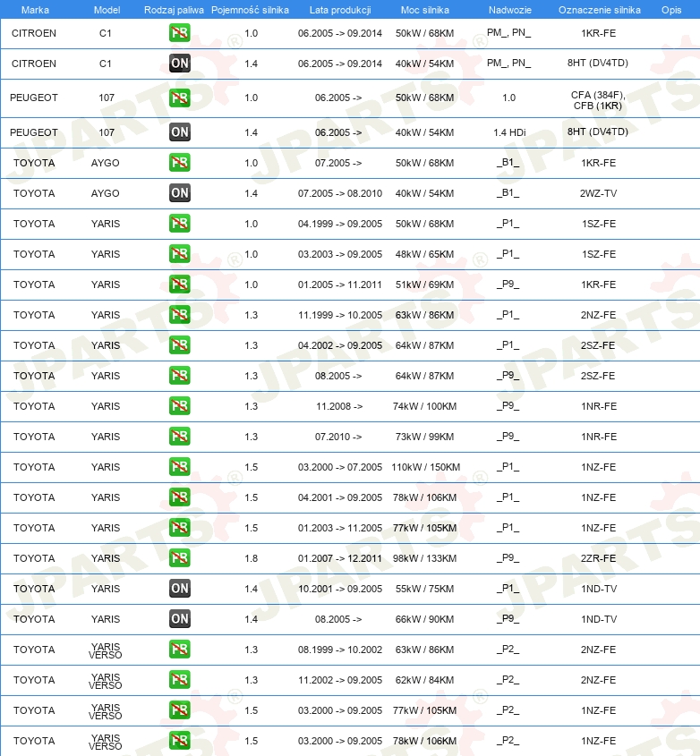Select the 11.2002 -> 09.2005 production years cell
700x756 pixels.
tap(340, 679)
